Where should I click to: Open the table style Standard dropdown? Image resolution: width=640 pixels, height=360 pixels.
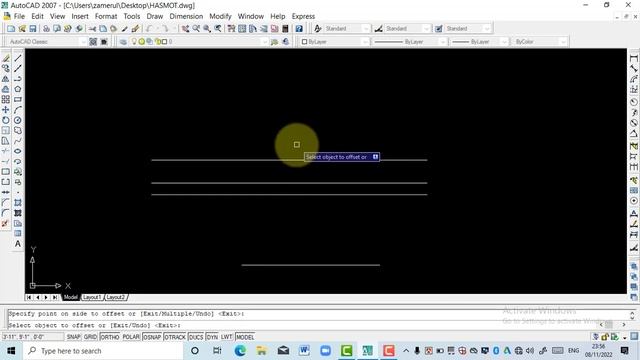click(487, 29)
